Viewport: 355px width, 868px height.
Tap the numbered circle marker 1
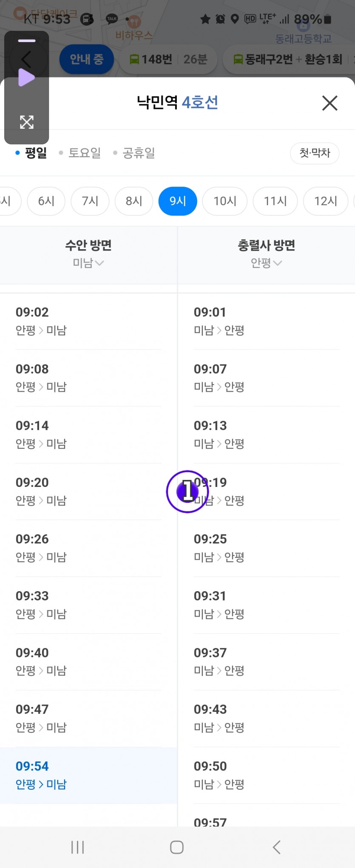click(x=187, y=492)
